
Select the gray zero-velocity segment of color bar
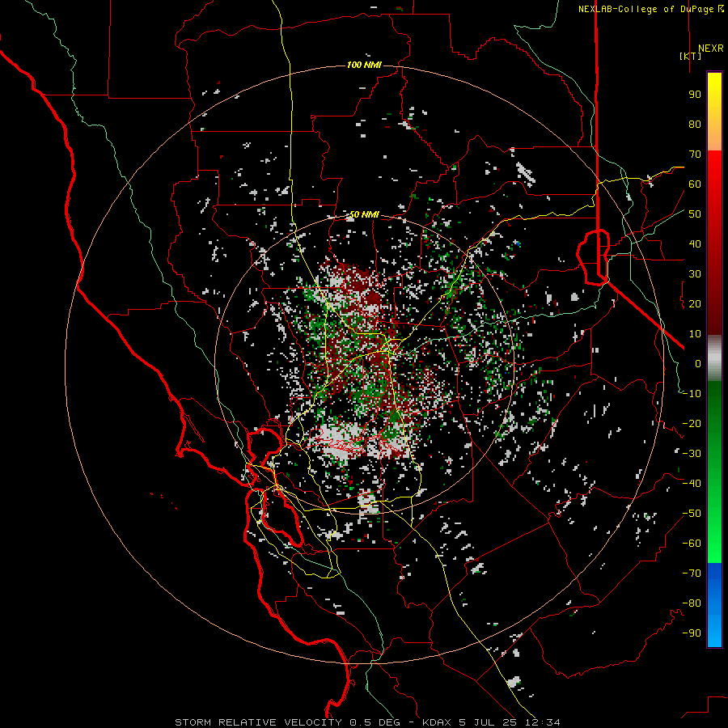pos(714,358)
